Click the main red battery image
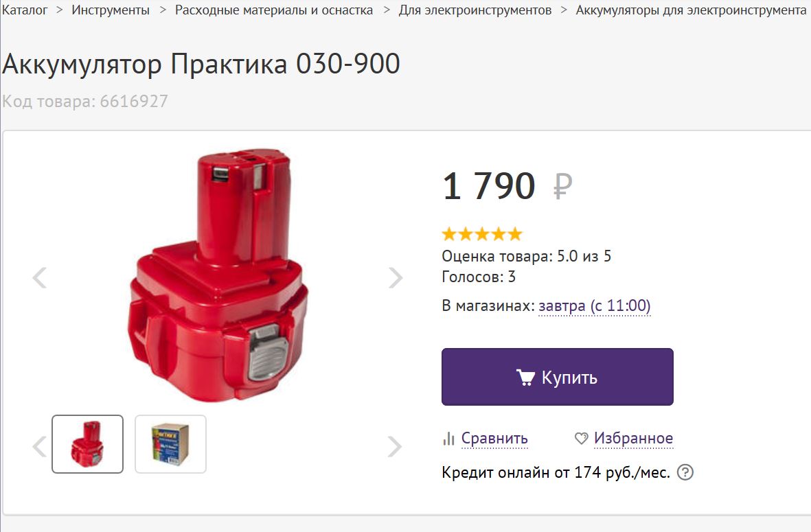The height and width of the screenshot is (532, 811). click(218, 275)
